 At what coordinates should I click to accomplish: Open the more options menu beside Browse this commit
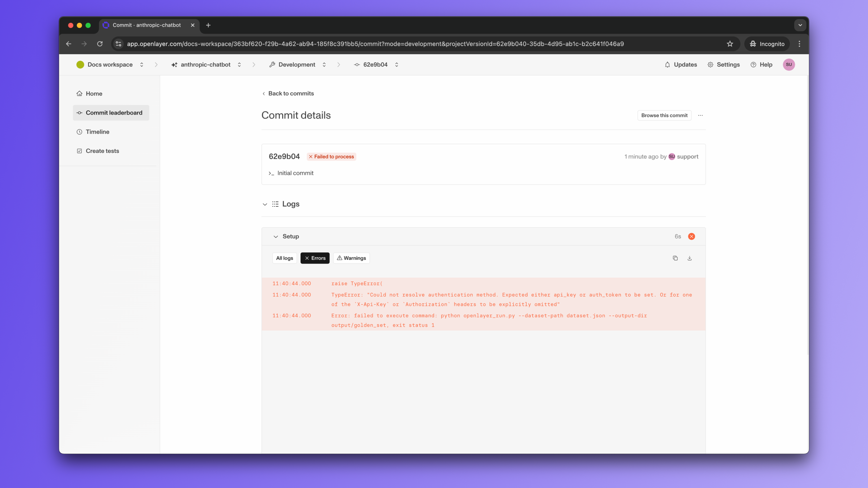(x=700, y=115)
